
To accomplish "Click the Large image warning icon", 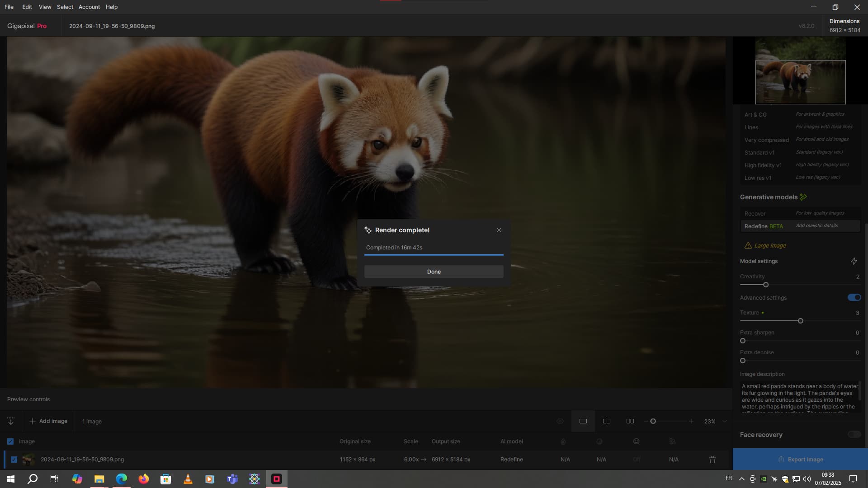I will (748, 245).
